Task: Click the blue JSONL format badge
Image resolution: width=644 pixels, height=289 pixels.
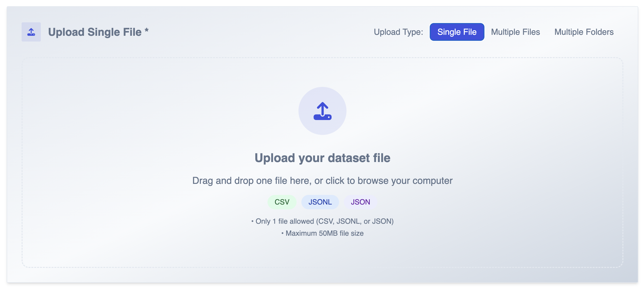Action: pos(320,202)
